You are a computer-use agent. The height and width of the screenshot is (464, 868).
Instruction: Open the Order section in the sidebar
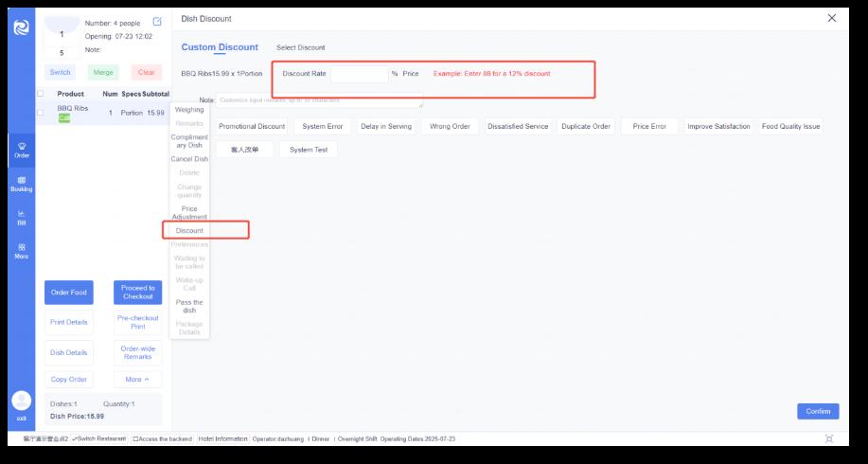[21, 150]
